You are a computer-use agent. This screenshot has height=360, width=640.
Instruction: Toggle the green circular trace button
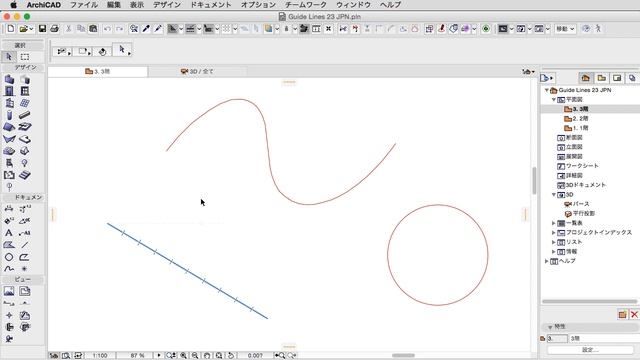click(x=486, y=29)
